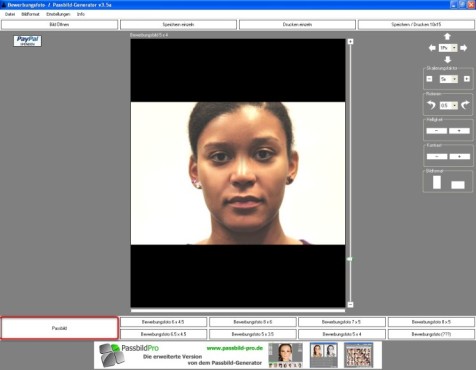Shift the photo left with the left arrow
The image size is (476, 370).
point(432,48)
